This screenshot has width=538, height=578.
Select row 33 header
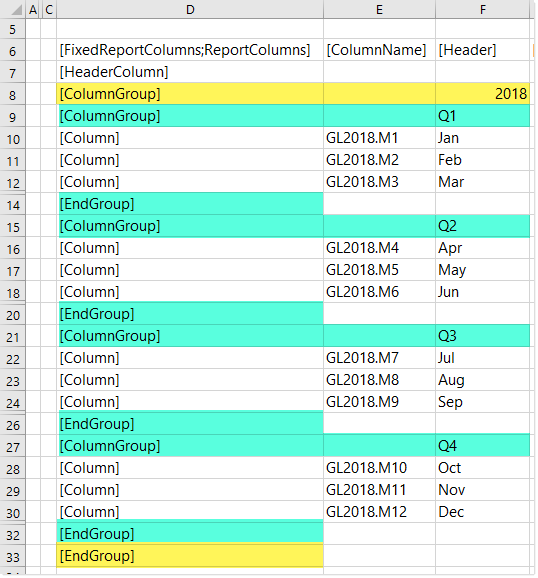click(x=13, y=557)
